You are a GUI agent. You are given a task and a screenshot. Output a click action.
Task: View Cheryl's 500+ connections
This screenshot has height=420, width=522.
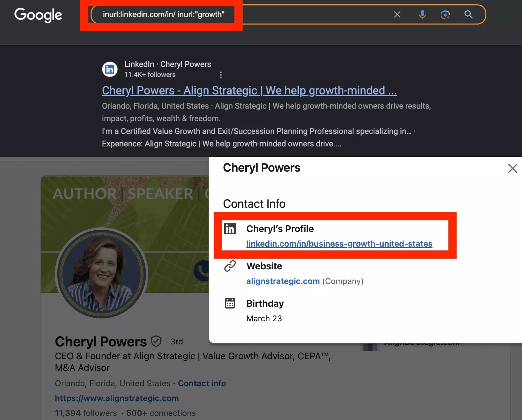pyautogui.click(x=161, y=413)
